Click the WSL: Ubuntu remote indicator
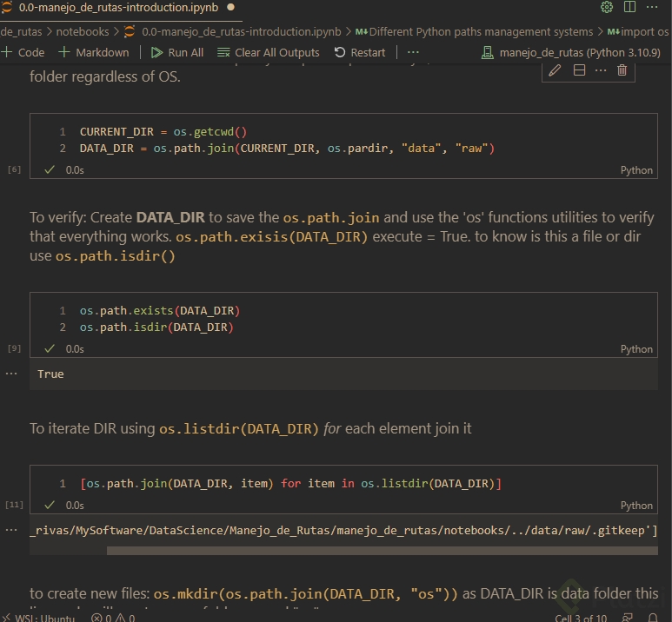This screenshot has height=622, width=672. click(x=38, y=618)
